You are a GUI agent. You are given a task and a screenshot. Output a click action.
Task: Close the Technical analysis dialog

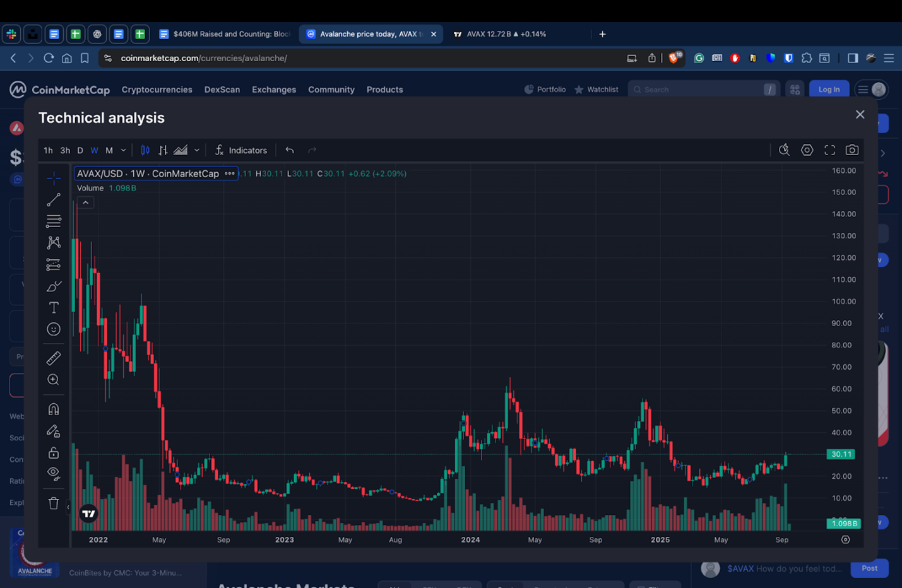coord(860,114)
